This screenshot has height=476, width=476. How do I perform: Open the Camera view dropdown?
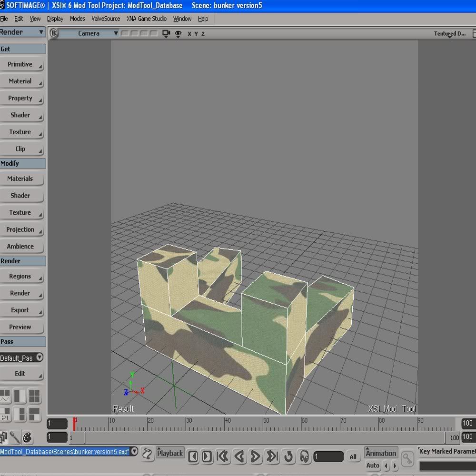89,33
